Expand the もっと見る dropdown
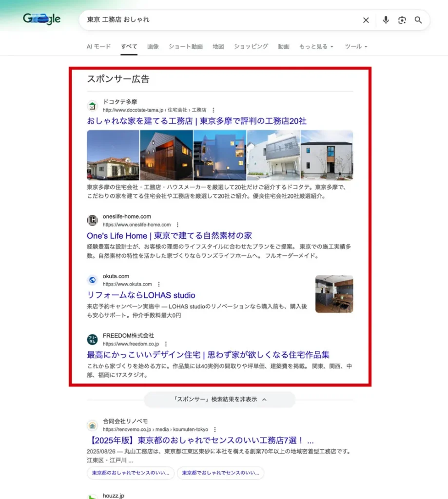The height and width of the screenshot is (499, 448). point(316,47)
